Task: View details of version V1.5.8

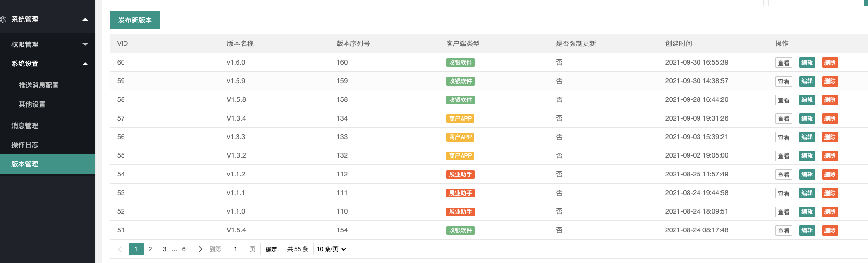Action: (x=784, y=100)
